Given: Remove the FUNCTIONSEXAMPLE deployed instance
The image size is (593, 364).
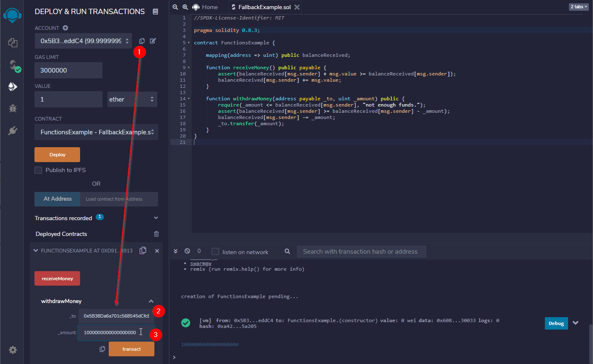Looking at the screenshot, I should click(157, 251).
